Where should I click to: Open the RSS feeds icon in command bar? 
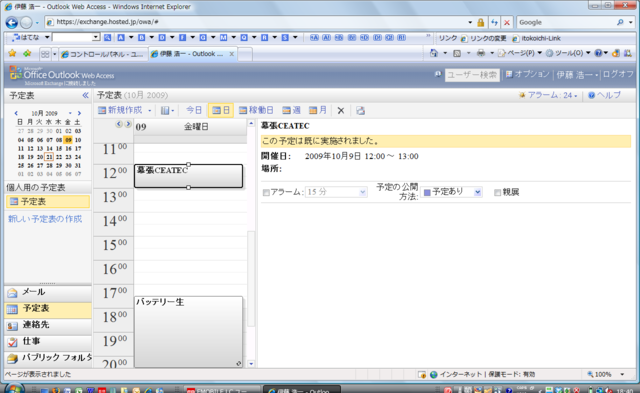click(x=457, y=53)
